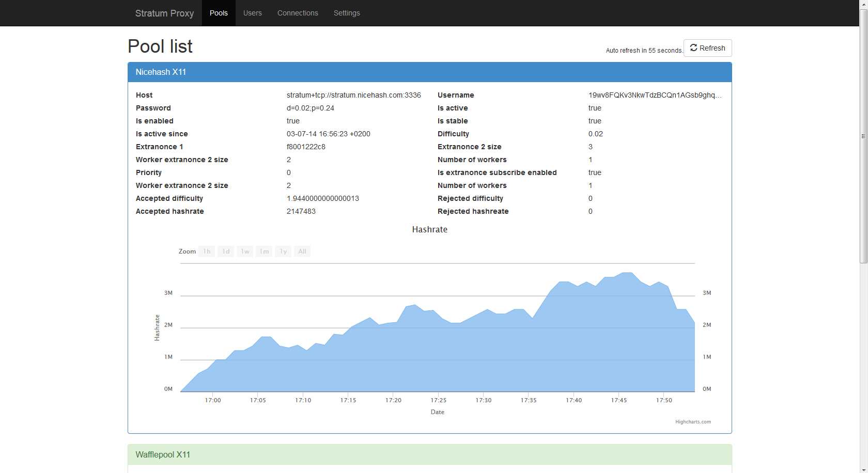
Task: Set chart zoom to 1h
Action: click(207, 251)
